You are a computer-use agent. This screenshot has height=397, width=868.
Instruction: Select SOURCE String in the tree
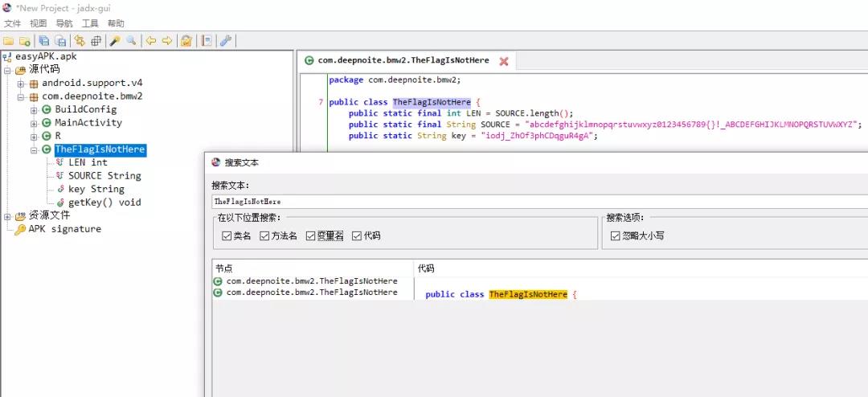(104, 176)
